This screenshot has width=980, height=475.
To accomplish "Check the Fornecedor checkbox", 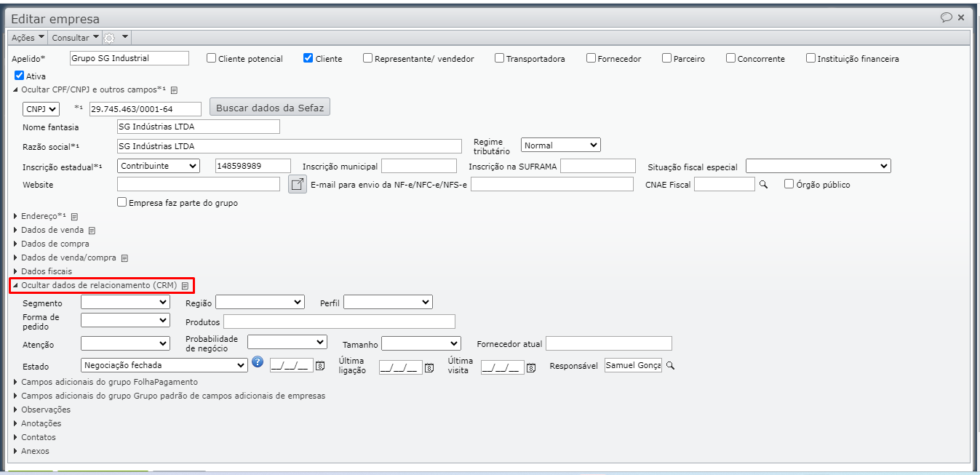I will [591, 58].
